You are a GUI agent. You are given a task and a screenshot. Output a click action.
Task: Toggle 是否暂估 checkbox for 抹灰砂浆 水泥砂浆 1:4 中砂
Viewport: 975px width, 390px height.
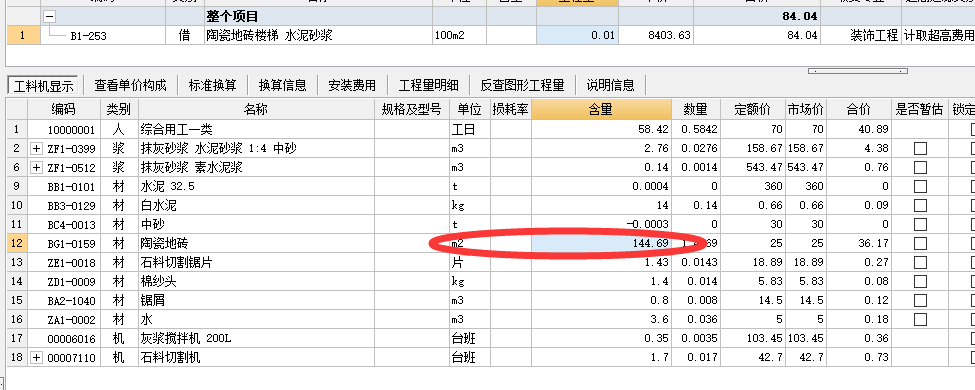coord(920,149)
